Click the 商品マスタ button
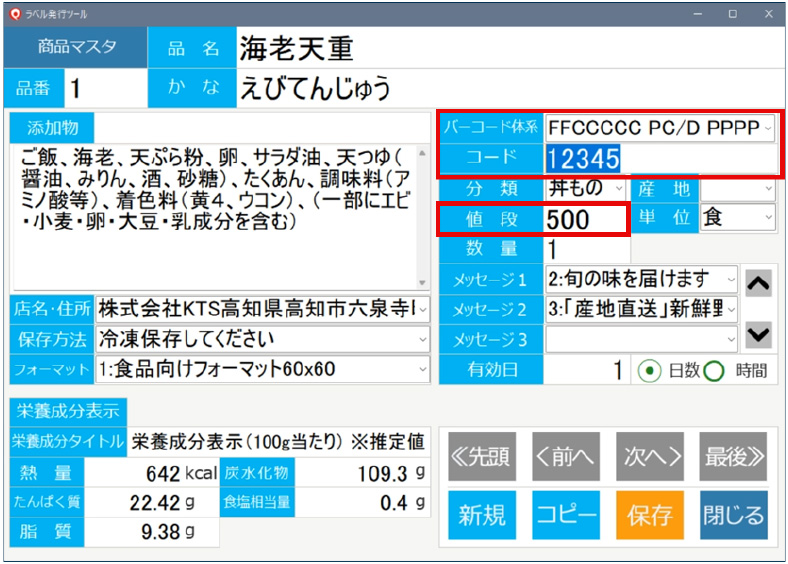 point(76,47)
